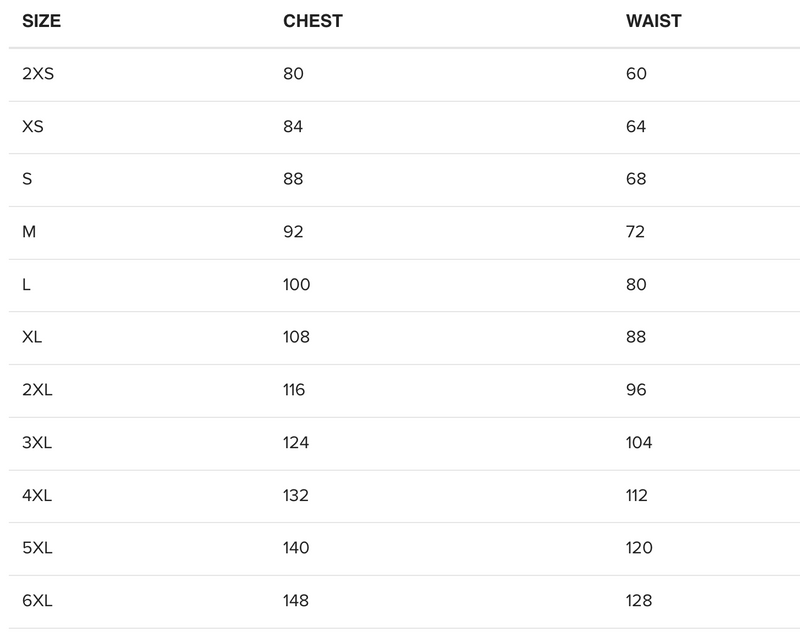
Task: Select chest value 140 for 5XL
Action: [x=296, y=548]
